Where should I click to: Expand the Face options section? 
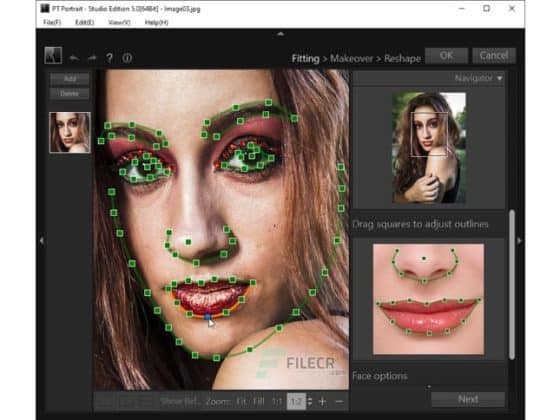point(380,376)
